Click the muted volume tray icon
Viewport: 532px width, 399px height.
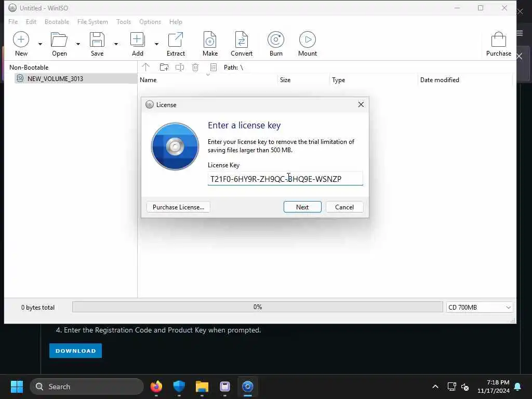(465, 387)
